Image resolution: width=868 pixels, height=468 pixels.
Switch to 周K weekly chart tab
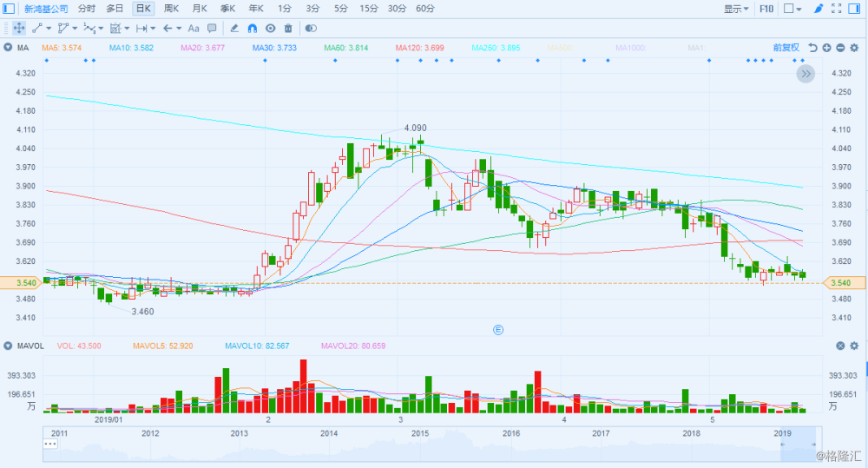pos(172,9)
